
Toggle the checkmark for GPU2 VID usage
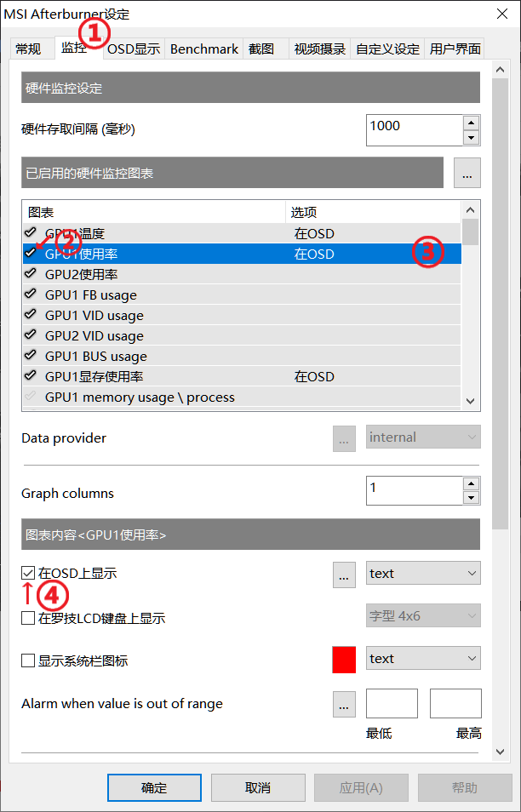(x=31, y=335)
